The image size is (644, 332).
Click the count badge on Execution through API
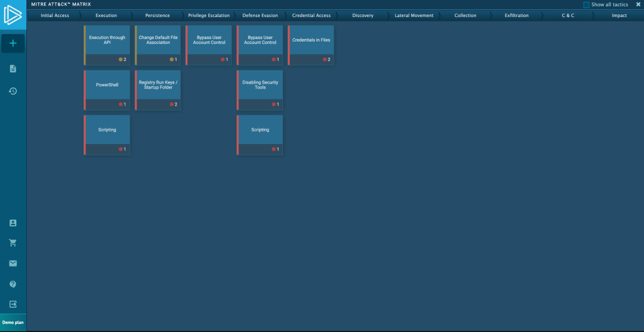[x=123, y=60]
